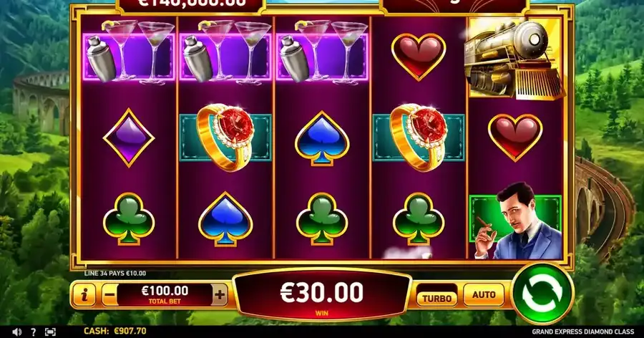Click the man with cigar symbol
Screen dimensions: 644x338
pos(516,221)
